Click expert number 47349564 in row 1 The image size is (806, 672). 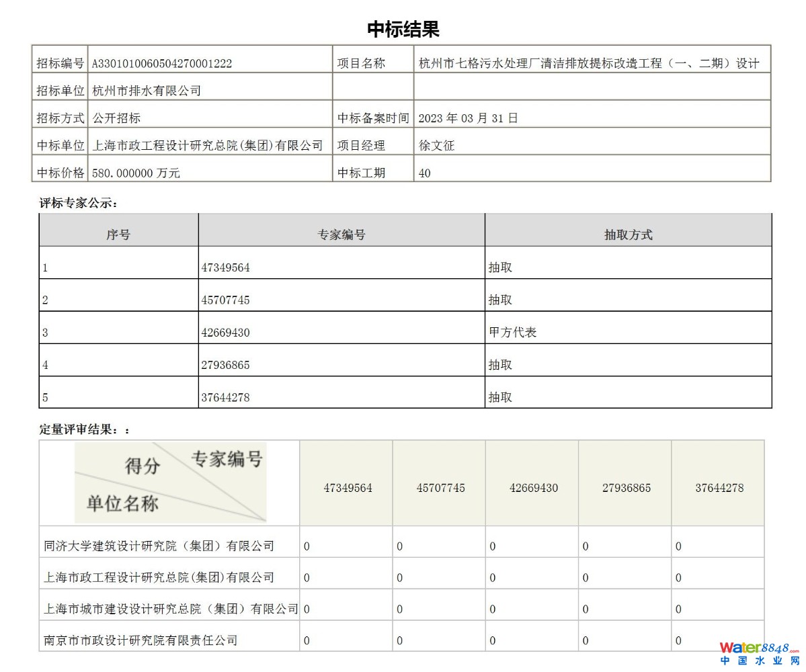(226, 267)
